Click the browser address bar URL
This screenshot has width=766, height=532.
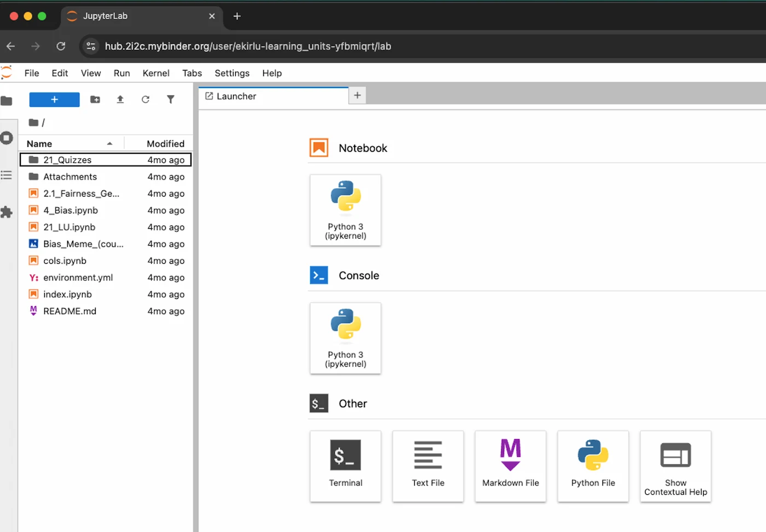tap(248, 47)
